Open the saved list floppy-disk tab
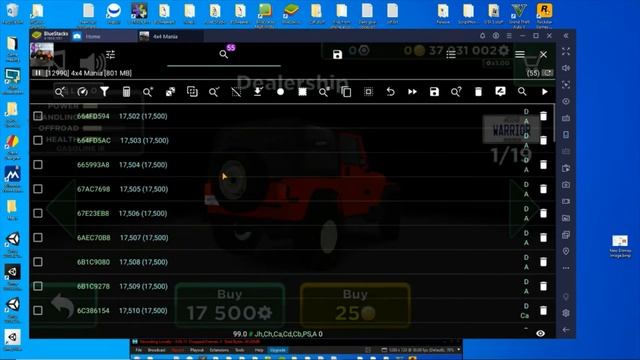Image resolution: width=640 pixels, height=360 pixels. tap(337, 54)
